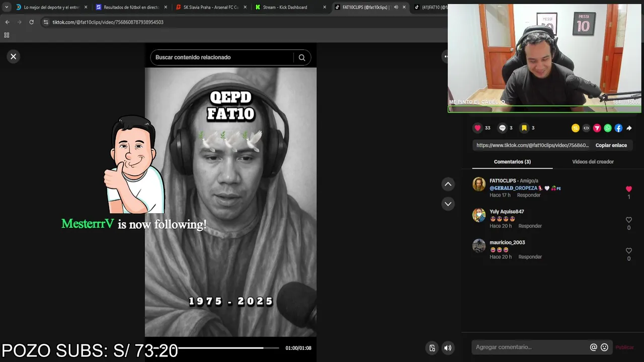Open comments via the speech bubble icon
This screenshot has height=362, width=644.
tap(502, 128)
